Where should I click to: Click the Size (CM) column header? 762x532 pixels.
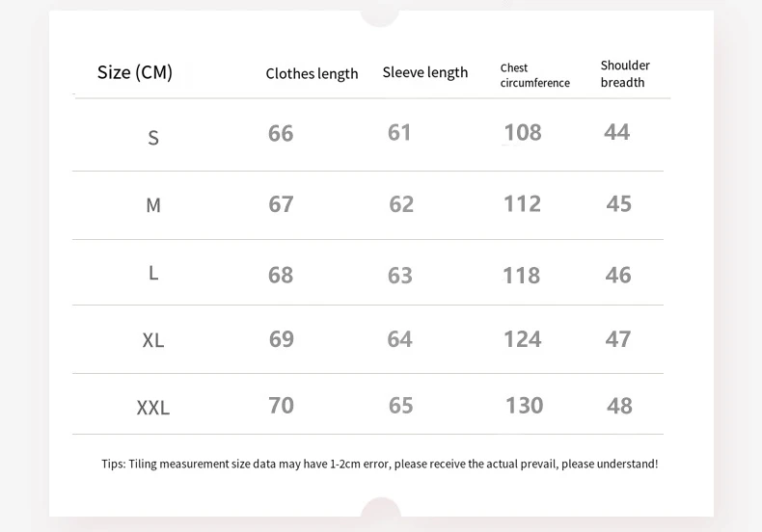pyautogui.click(x=135, y=72)
